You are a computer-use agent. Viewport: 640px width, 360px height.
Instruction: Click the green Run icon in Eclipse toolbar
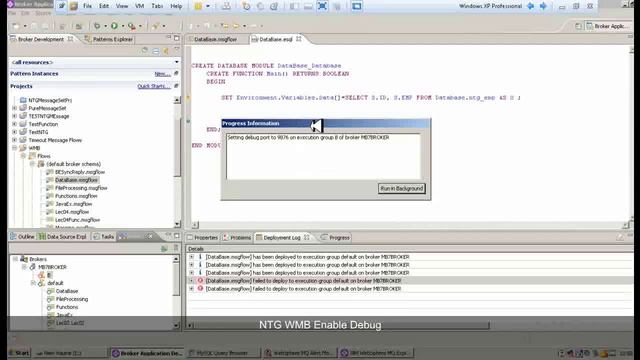(114, 26)
